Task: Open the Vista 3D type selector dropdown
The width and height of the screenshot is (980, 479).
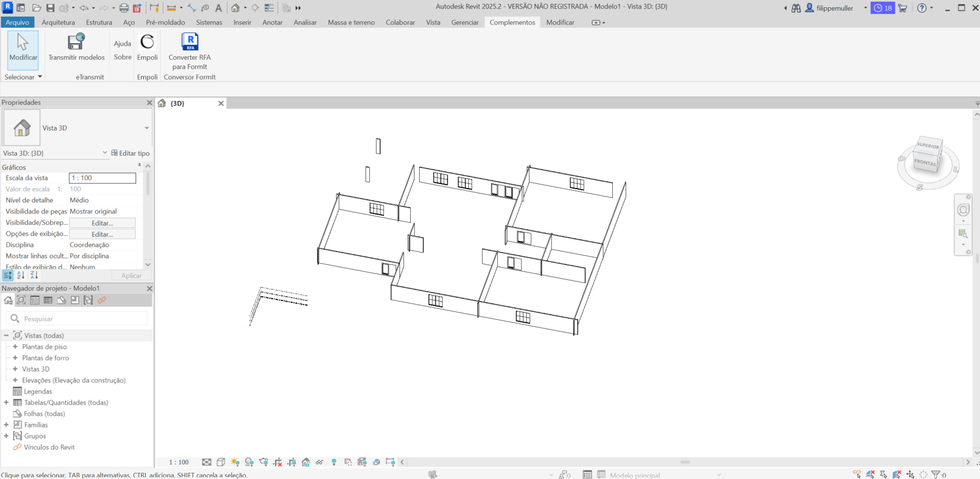Action: [x=147, y=128]
